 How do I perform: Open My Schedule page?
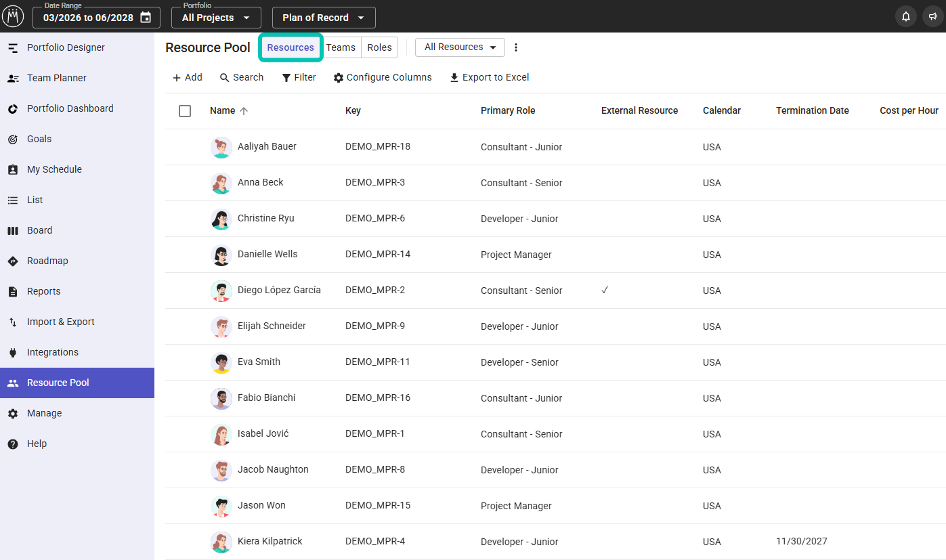[77, 169]
